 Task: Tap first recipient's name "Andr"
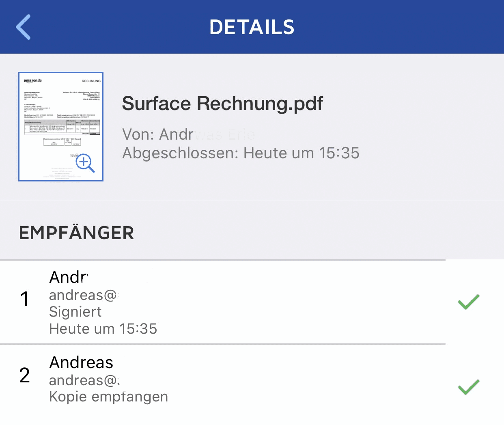coord(68,277)
